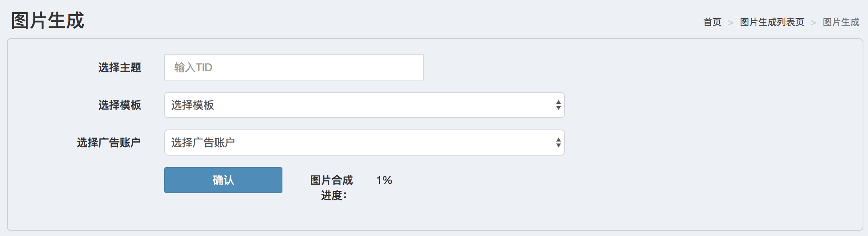Image resolution: width=868 pixels, height=236 pixels.
Task: Click the separator arrow after 首页
Action: point(731,23)
